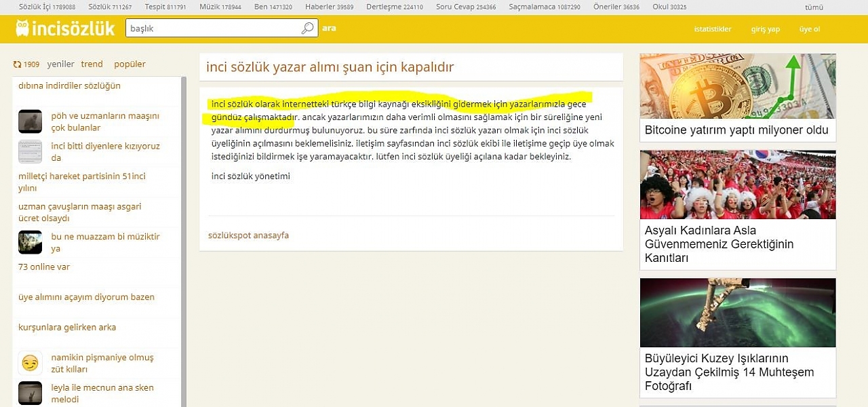Open topic '73 online var'

pos(44,267)
